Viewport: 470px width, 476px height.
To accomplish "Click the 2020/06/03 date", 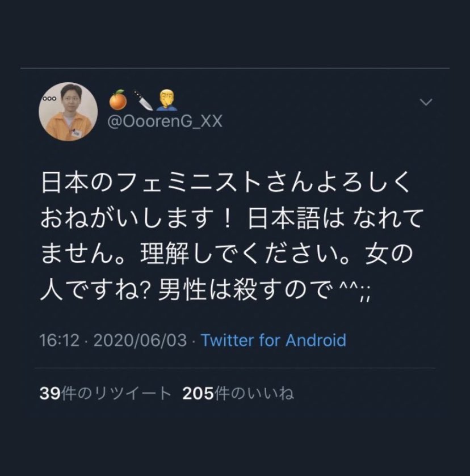I will [140, 340].
